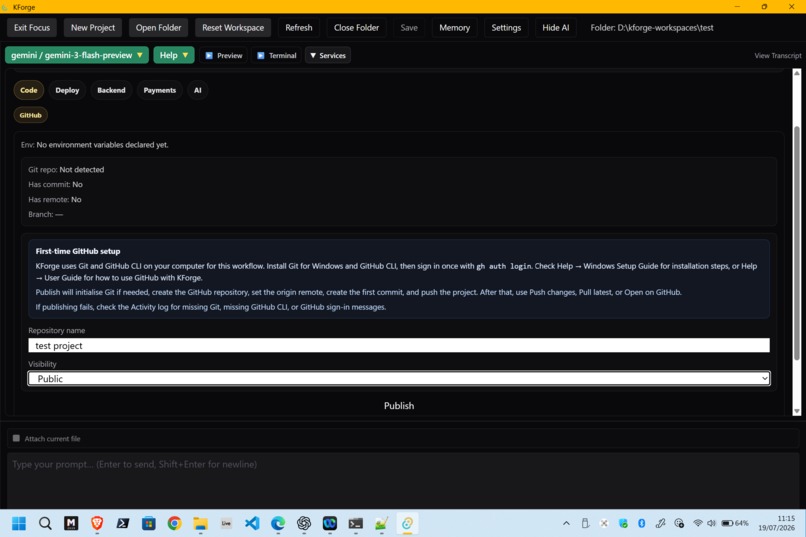Click 'No environment variables declared yet' text

pyautogui.click(x=102, y=145)
